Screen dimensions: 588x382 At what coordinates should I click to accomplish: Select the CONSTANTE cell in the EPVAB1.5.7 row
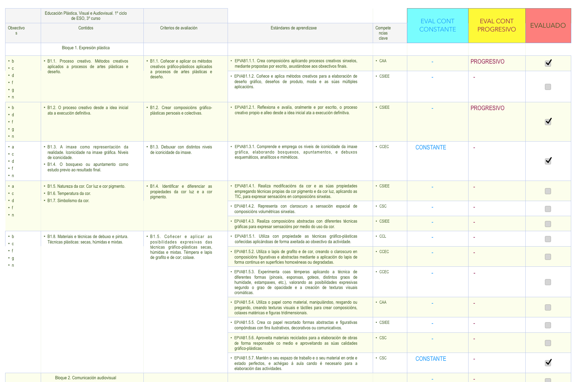431,359
